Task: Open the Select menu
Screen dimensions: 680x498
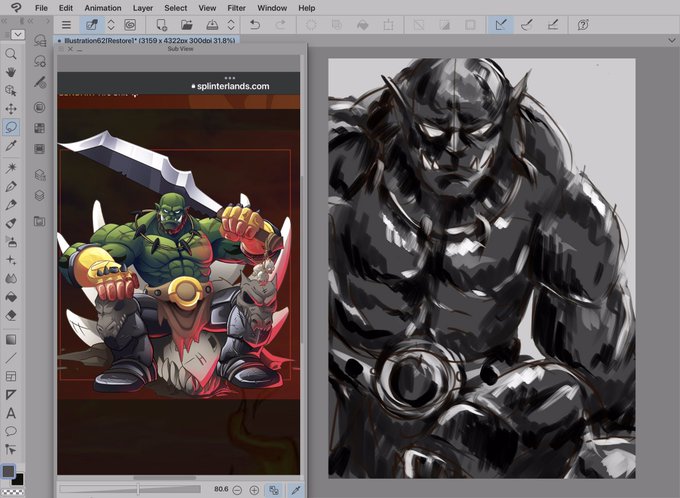Action: pos(176,8)
